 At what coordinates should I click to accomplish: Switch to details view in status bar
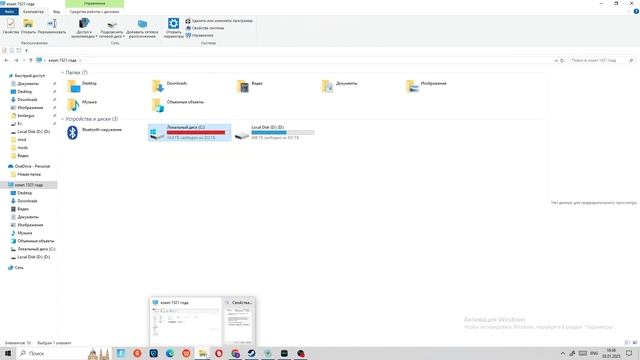(x=627, y=343)
